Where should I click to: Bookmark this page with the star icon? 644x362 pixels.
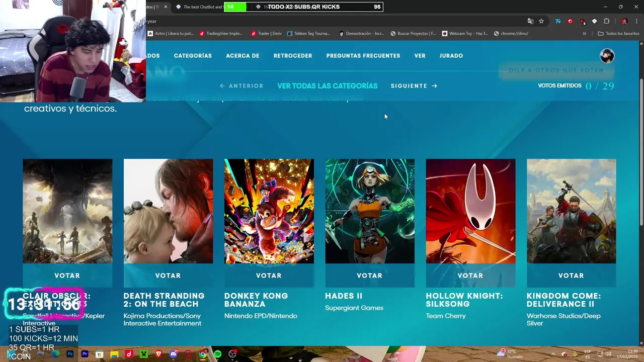[541, 21]
